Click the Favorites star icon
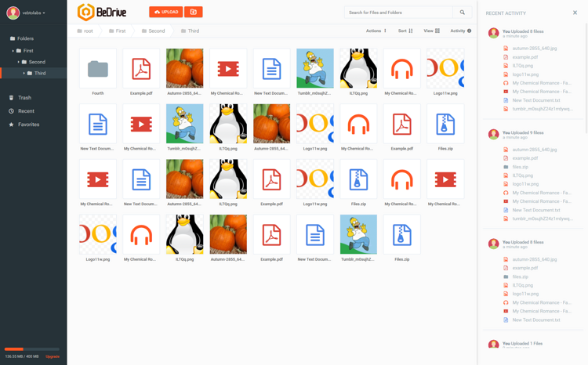Screen dimensions: 588x365 pyautogui.click(x=11, y=125)
